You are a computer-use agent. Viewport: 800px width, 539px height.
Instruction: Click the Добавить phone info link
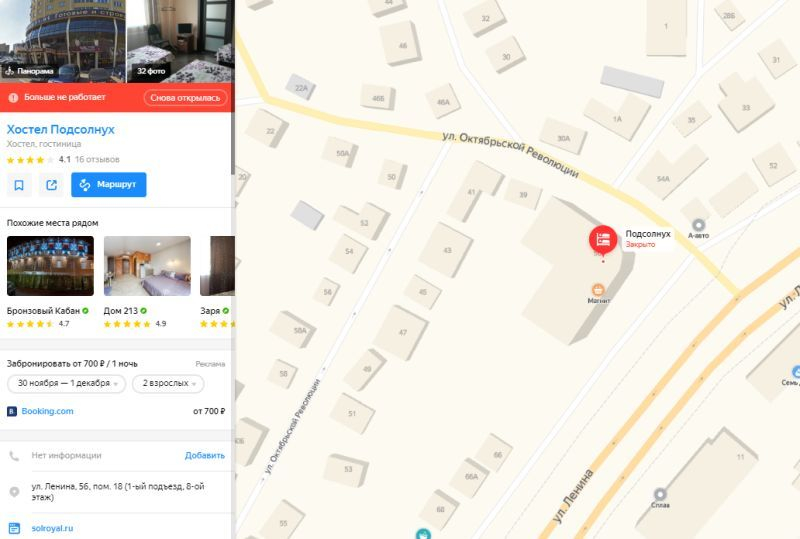[205, 455]
